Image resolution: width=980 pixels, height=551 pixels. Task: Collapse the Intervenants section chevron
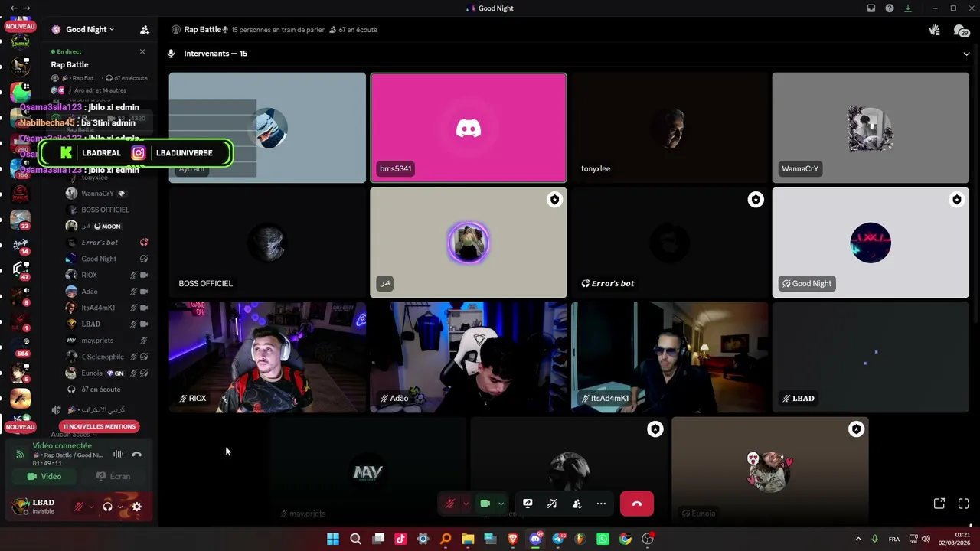pyautogui.click(x=966, y=54)
